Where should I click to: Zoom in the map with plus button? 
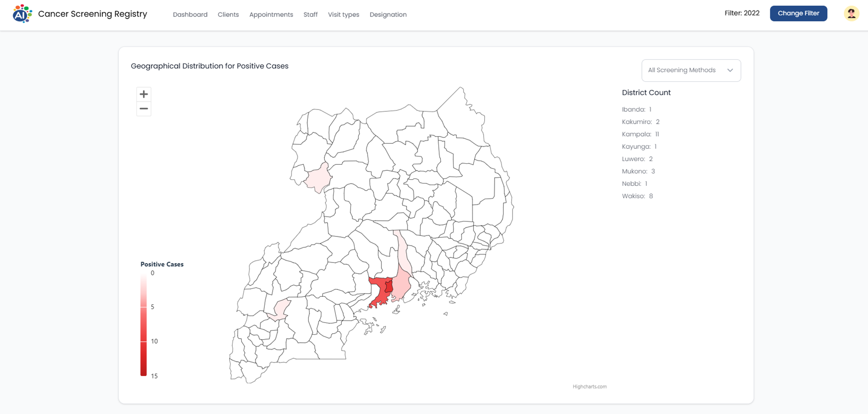point(143,94)
